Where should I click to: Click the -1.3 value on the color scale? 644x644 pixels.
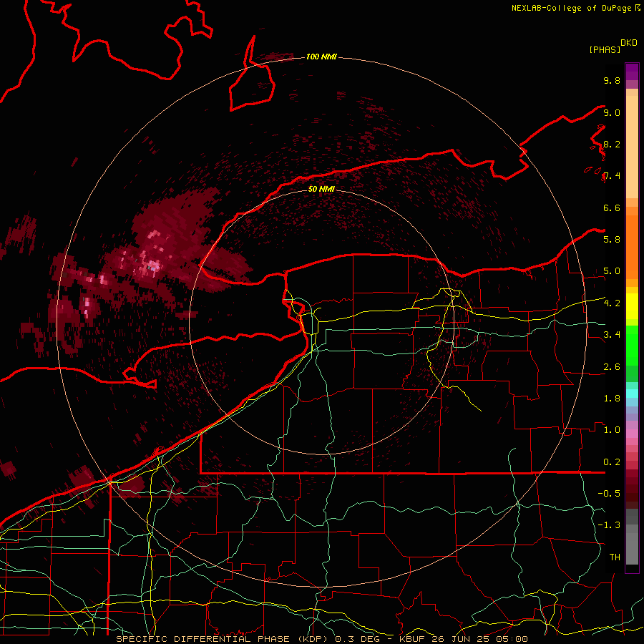coord(609,525)
